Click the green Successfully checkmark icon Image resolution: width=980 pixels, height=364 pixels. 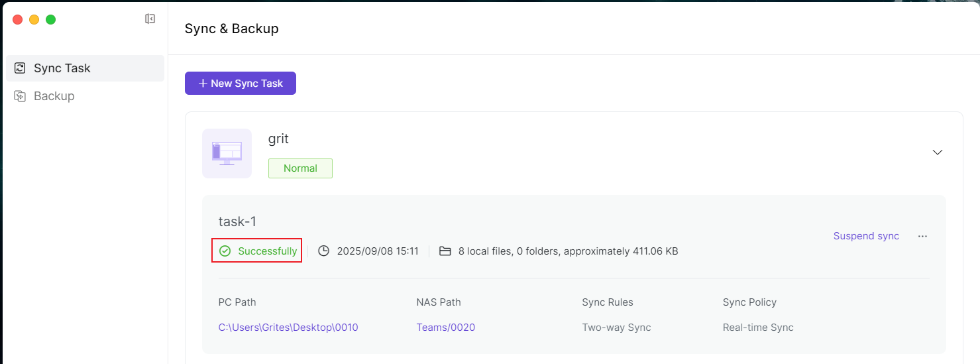click(225, 251)
